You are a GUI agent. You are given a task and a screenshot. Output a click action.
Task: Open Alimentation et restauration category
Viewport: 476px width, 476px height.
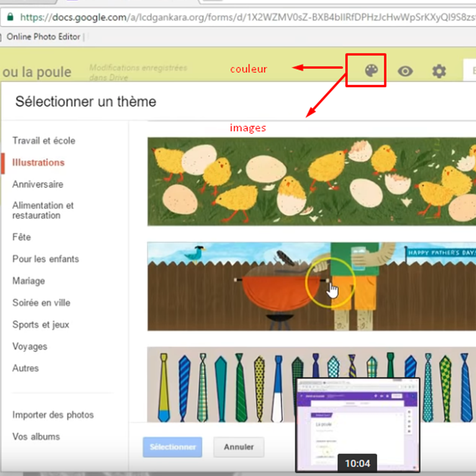pyautogui.click(x=43, y=211)
